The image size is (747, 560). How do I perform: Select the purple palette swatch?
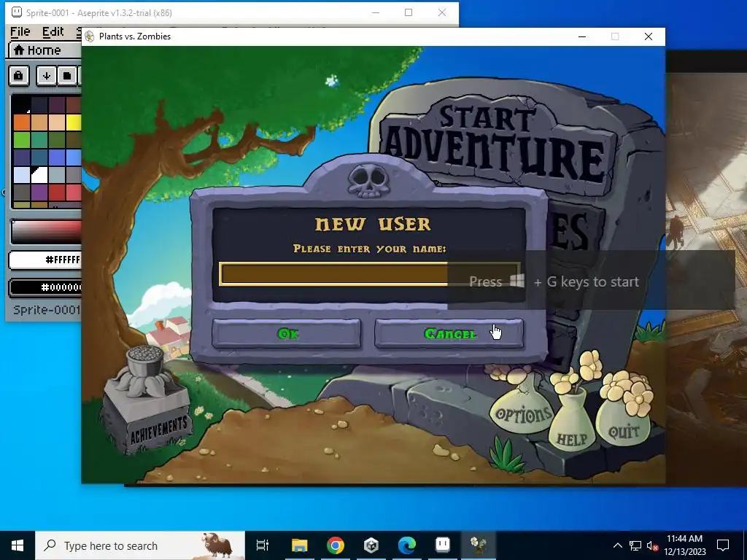[39, 192]
